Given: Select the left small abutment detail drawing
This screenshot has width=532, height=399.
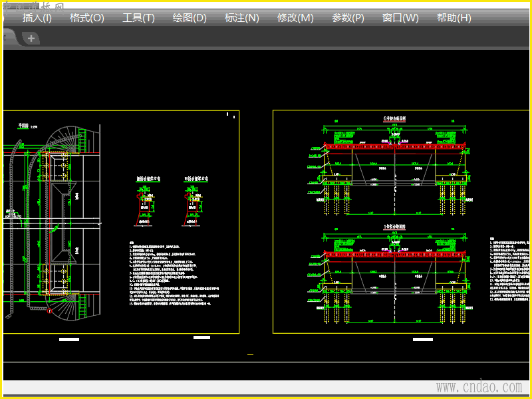Looking at the screenshot, I should (146, 201).
